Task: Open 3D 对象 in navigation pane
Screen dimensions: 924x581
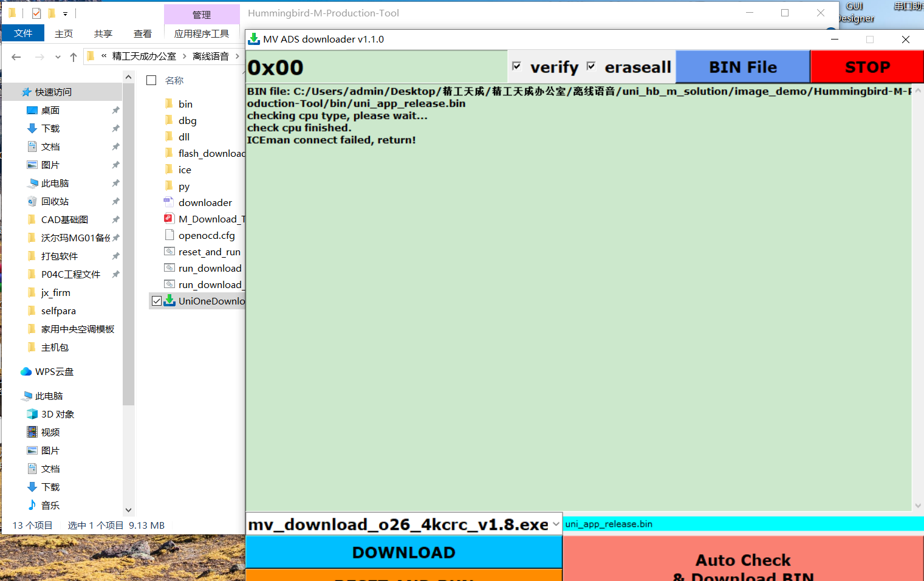Action: coord(57,414)
